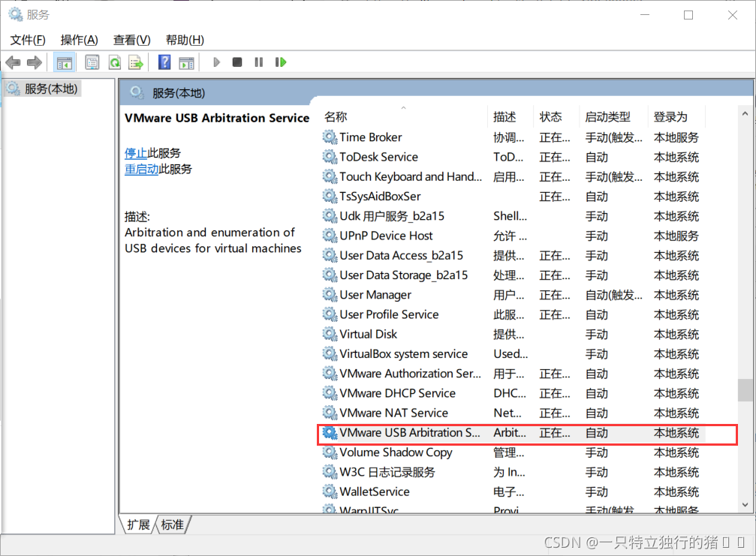Click the Shell... description of Udk service
This screenshot has height=556, width=756.
(x=510, y=216)
